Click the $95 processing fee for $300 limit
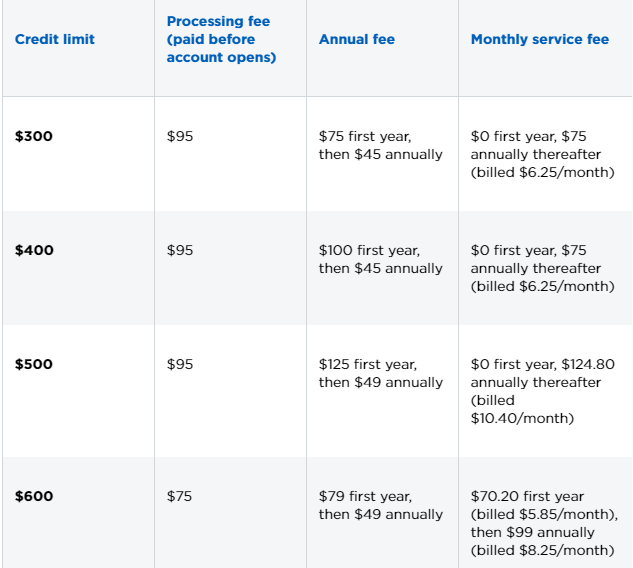The height and width of the screenshot is (568, 633). 180,136
